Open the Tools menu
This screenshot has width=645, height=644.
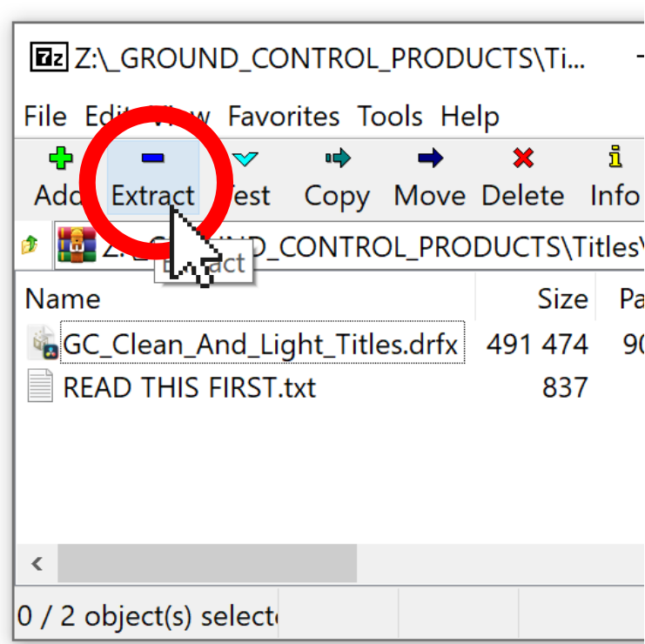pyautogui.click(x=390, y=116)
